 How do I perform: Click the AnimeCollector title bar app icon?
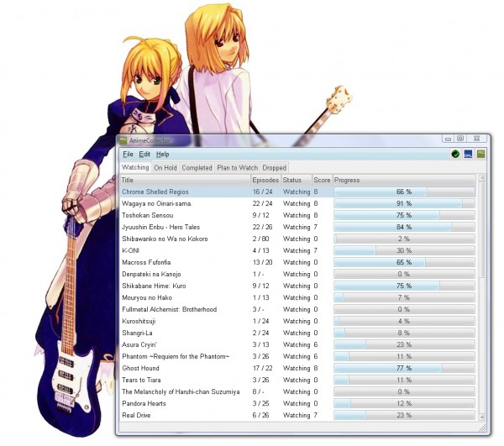point(123,140)
